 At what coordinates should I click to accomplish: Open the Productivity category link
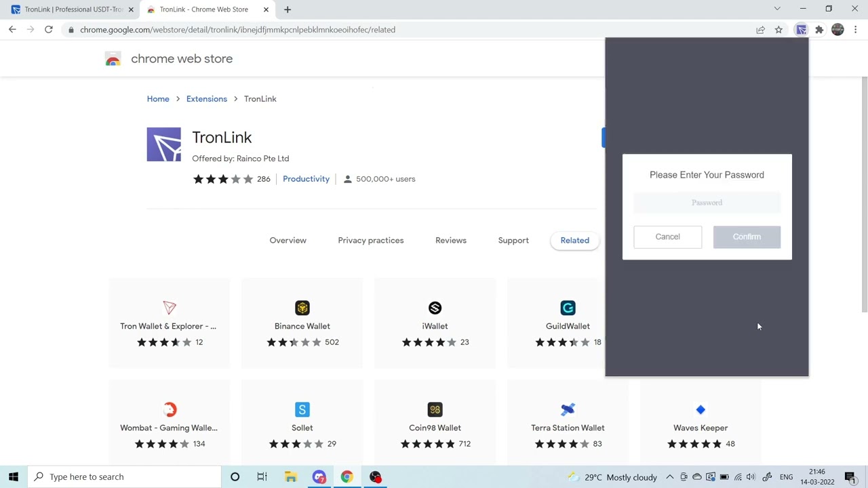(306, 179)
